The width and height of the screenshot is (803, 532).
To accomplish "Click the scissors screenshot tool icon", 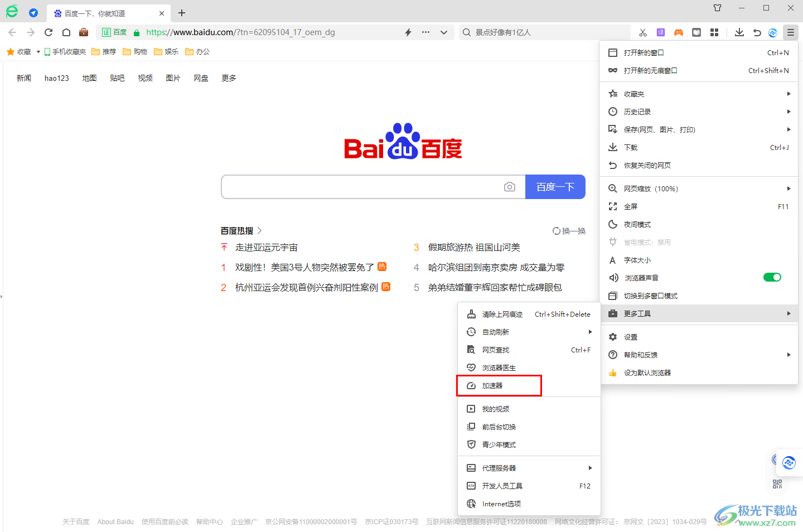I will click(x=643, y=32).
